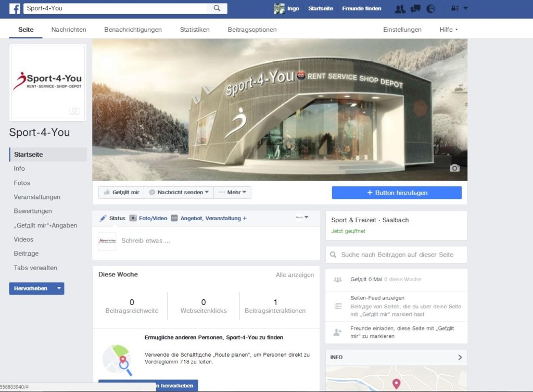This screenshot has height=392, width=533.
Task: Select Bewertungen in left sidebar
Action: pos(33,211)
